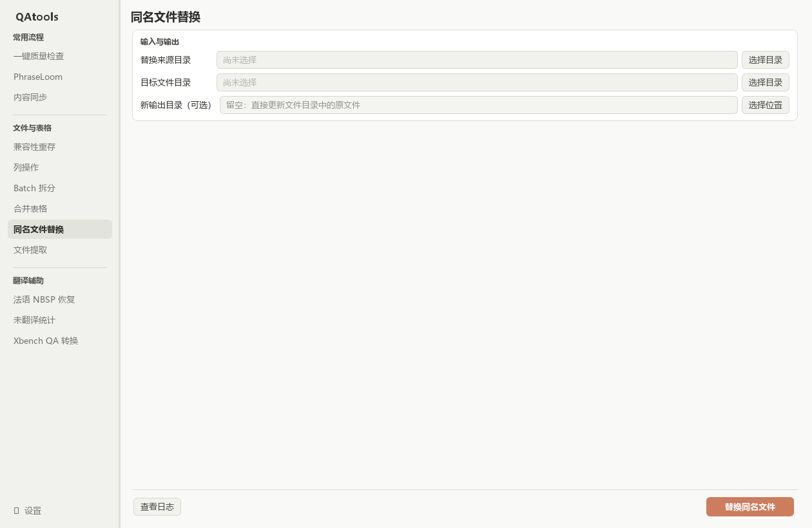This screenshot has width=812, height=528.
Task: Click 选择位置 for new output directory
Action: coord(766,105)
